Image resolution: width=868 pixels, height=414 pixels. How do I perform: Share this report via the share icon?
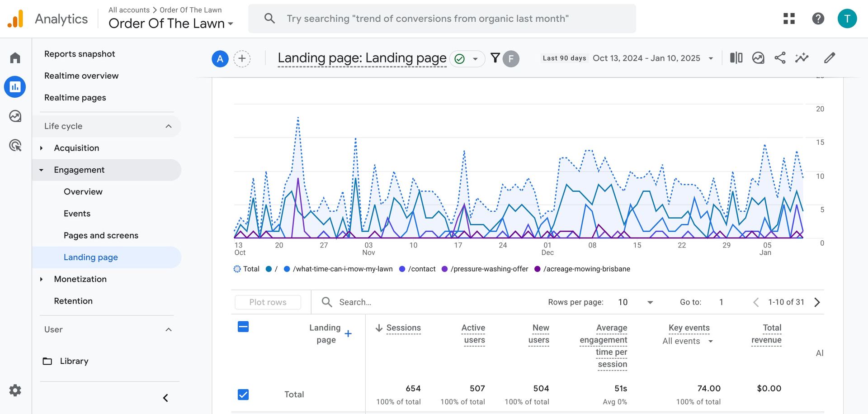(780, 58)
